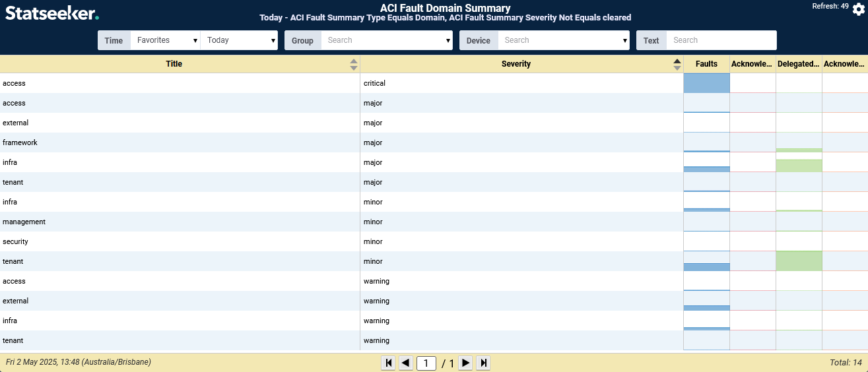The image size is (868, 372).
Task: Go to the previous page
Action: [406, 363]
